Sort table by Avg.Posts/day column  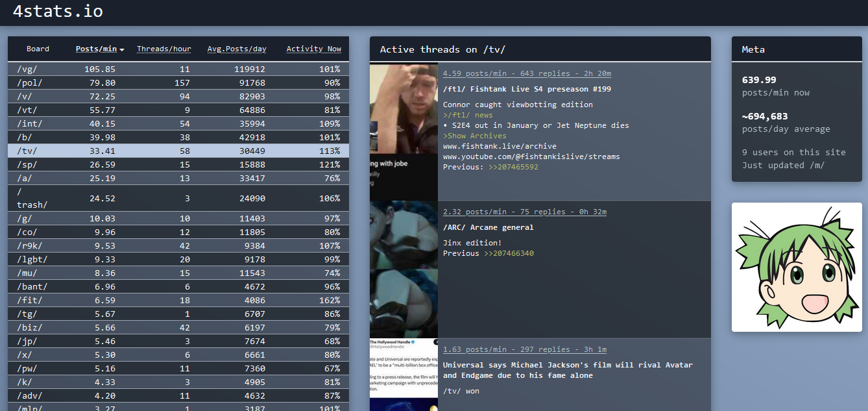[x=236, y=49]
